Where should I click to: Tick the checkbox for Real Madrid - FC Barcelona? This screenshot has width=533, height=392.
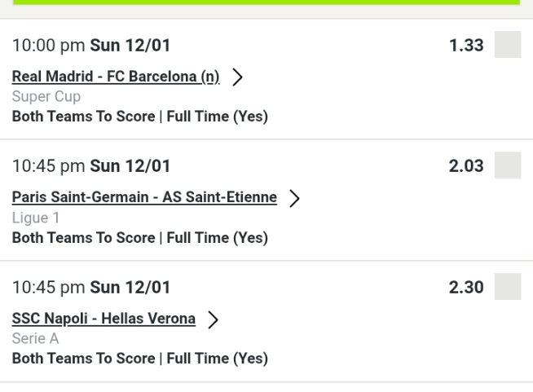pos(508,45)
